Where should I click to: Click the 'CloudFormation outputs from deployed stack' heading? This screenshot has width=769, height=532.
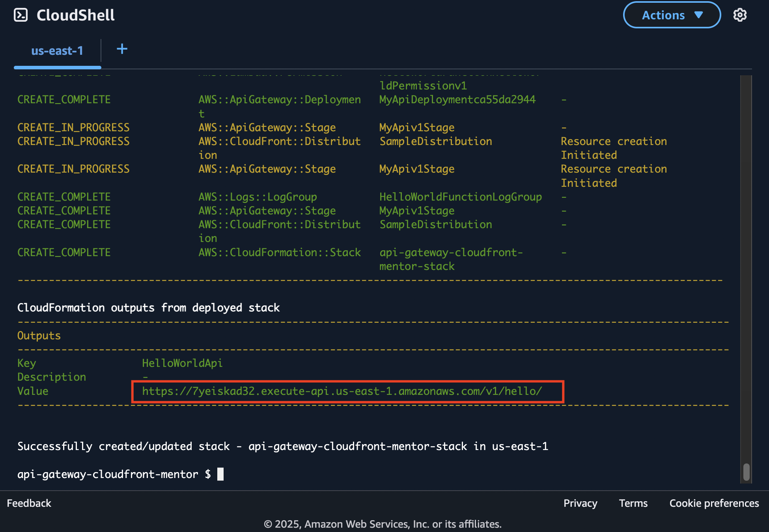point(148,307)
